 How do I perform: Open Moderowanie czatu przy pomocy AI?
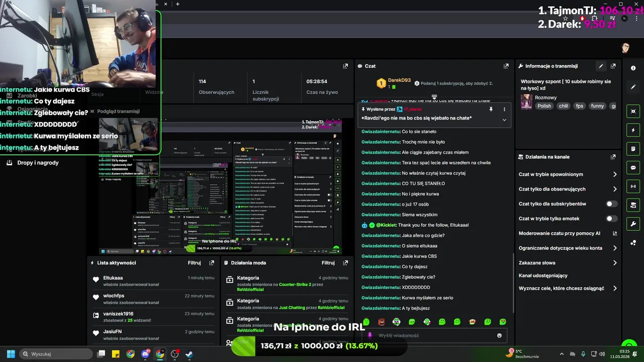click(x=568, y=233)
